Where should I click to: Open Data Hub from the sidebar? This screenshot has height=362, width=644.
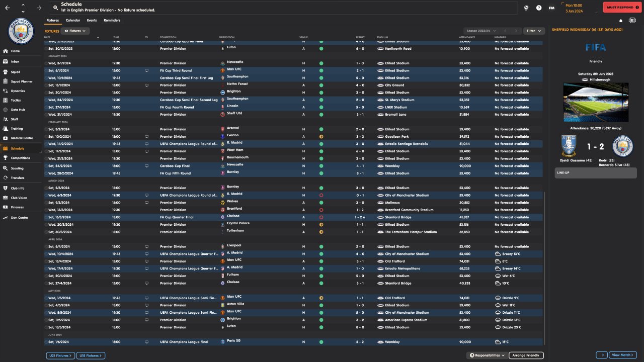click(x=18, y=110)
